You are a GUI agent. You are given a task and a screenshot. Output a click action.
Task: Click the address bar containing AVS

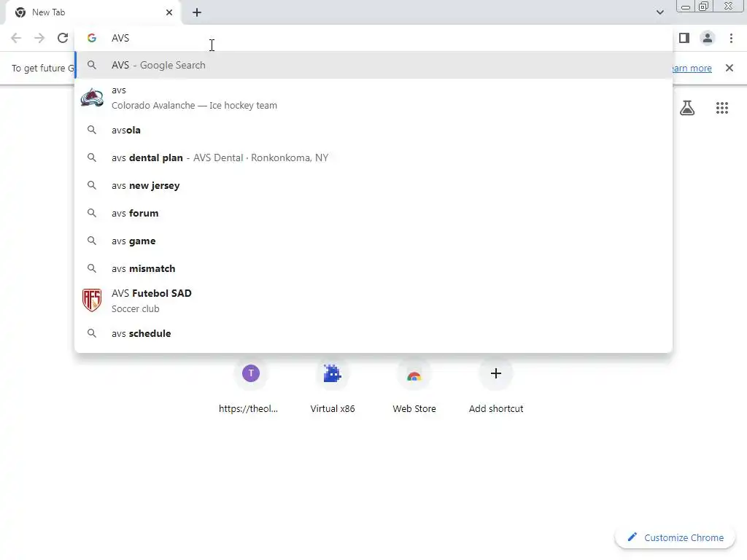pos(373,38)
